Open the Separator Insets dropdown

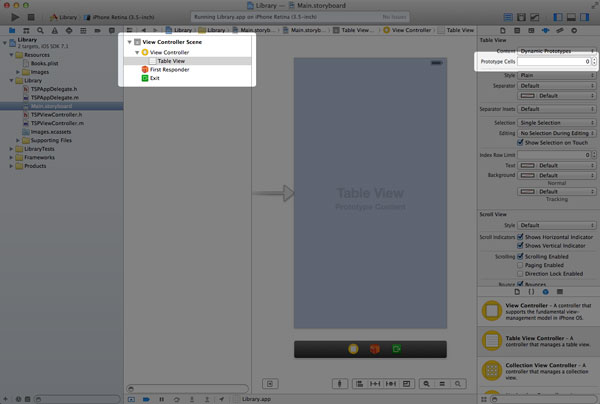click(x=557, y=109)
